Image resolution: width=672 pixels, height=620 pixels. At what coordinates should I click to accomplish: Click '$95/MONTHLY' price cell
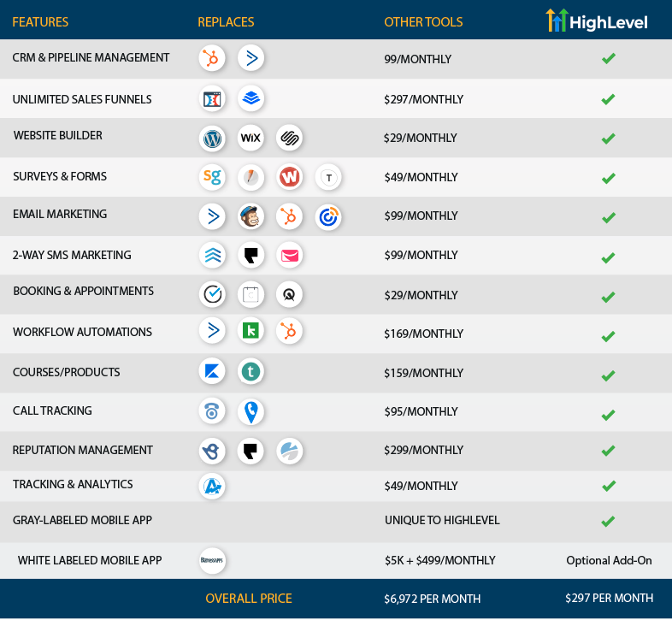tap(421, 411)
